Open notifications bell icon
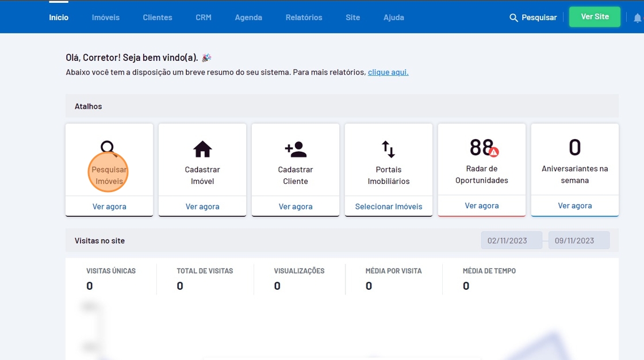Screen dimensions: 644x360 pyautogui.click(x=637, y=18)
